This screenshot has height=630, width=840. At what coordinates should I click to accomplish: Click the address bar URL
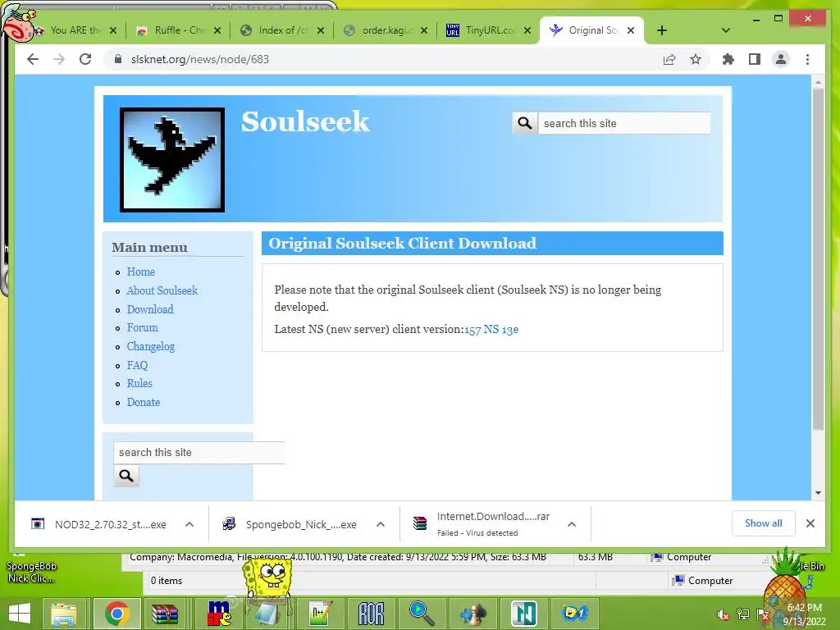pyautogui.click(x=200, y=59)
